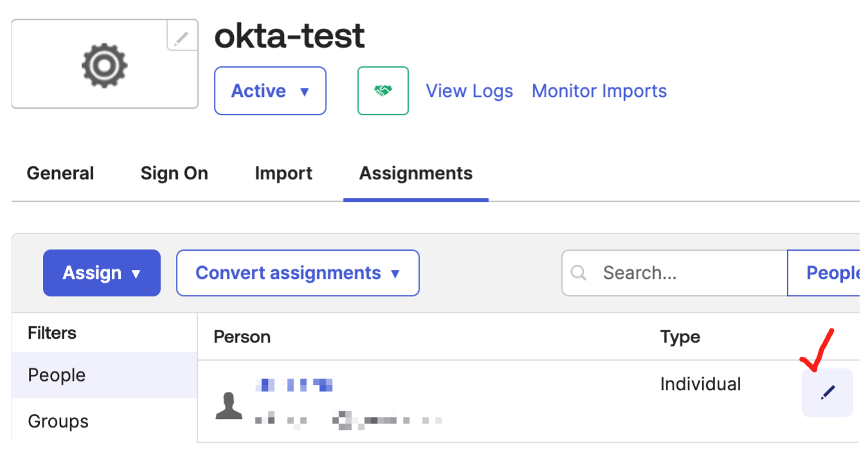Focus the Search... input field

click(675, 273)
